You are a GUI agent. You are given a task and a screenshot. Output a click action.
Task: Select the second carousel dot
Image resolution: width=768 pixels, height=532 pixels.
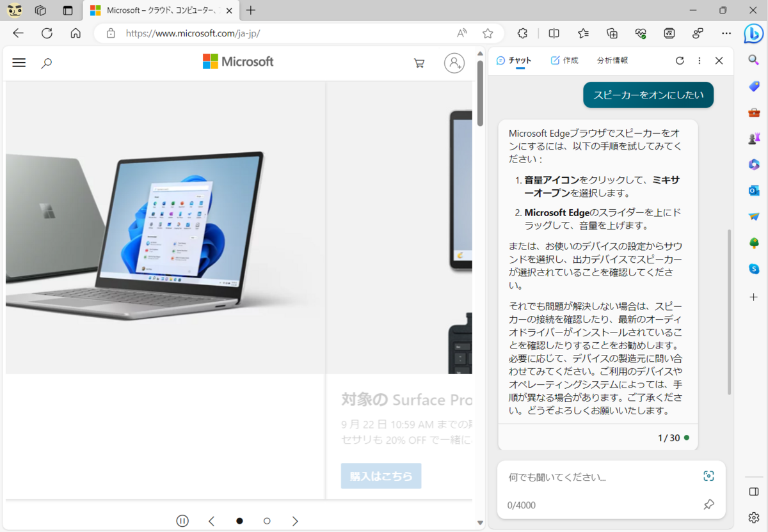coord(267,521)
